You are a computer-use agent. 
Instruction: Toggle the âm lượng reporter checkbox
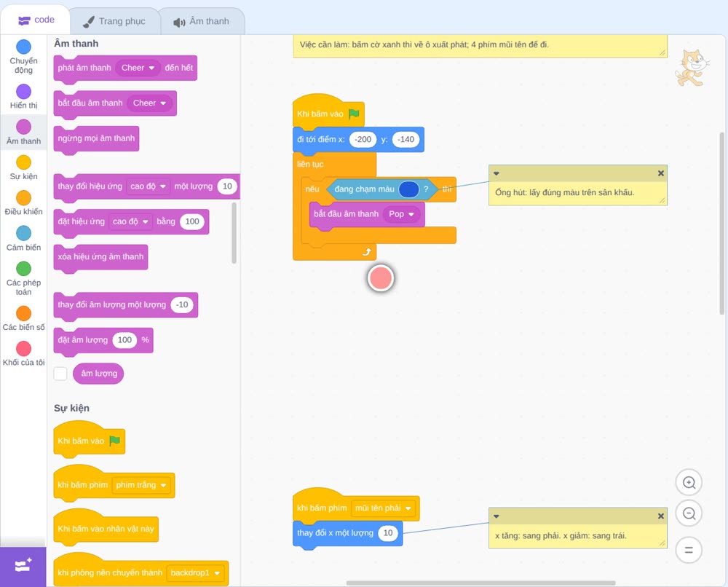tap(60, 374)
